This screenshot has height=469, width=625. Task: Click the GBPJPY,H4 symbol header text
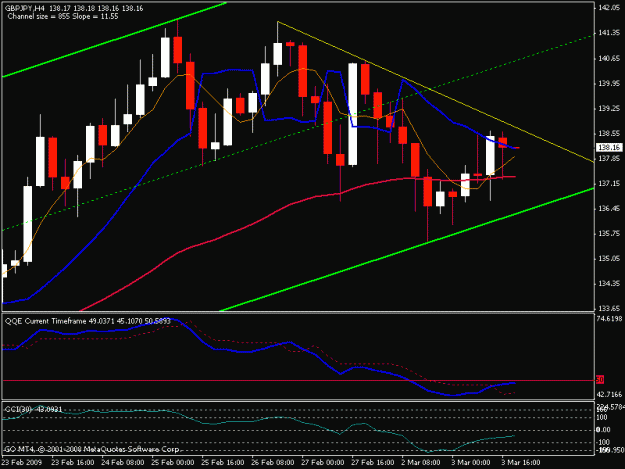coord(25,8)
